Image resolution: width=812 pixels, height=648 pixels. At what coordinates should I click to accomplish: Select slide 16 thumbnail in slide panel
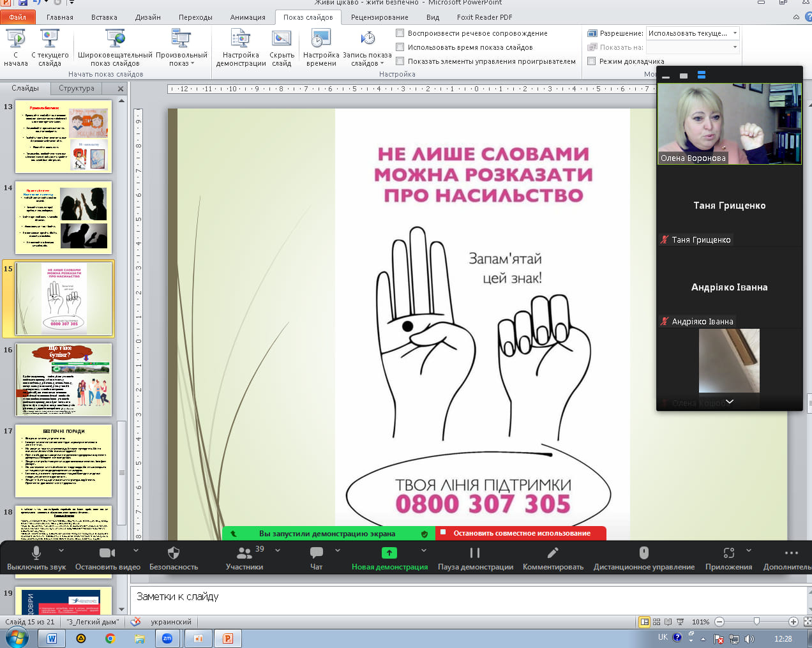point(64,380)
